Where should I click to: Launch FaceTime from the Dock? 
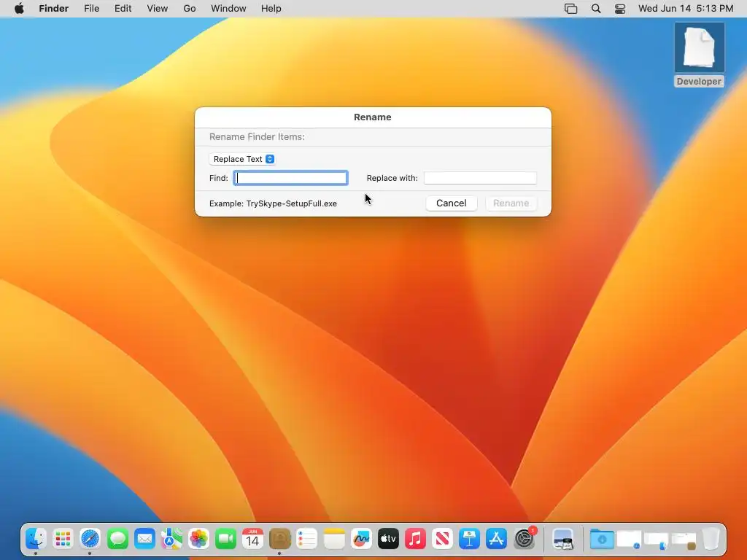pyautogui.click(x=226, y=539)
